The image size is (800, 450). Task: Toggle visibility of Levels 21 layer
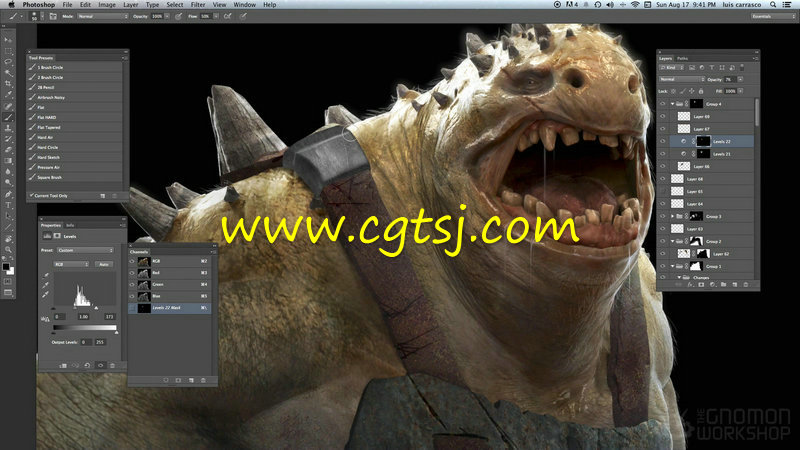663,154
